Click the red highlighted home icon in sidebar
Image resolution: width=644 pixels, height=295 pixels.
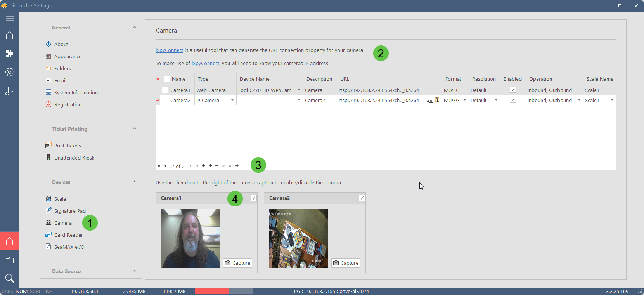(x=10, y=241)
